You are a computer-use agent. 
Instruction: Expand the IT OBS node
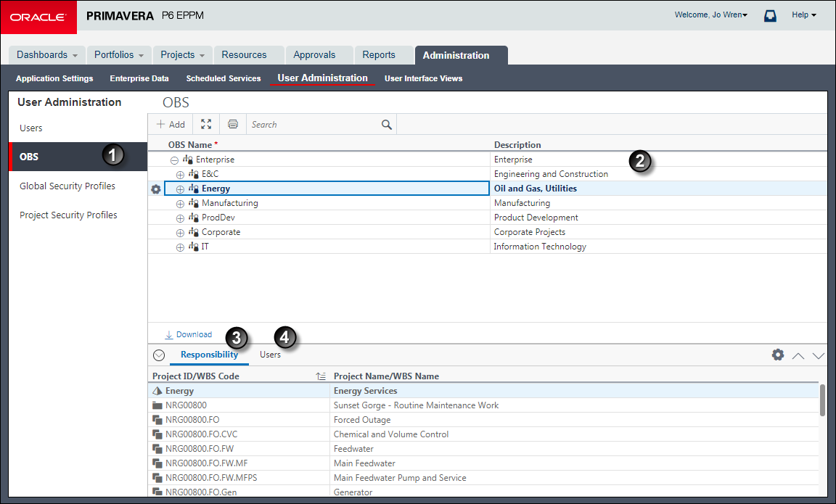tap(180, 247)
